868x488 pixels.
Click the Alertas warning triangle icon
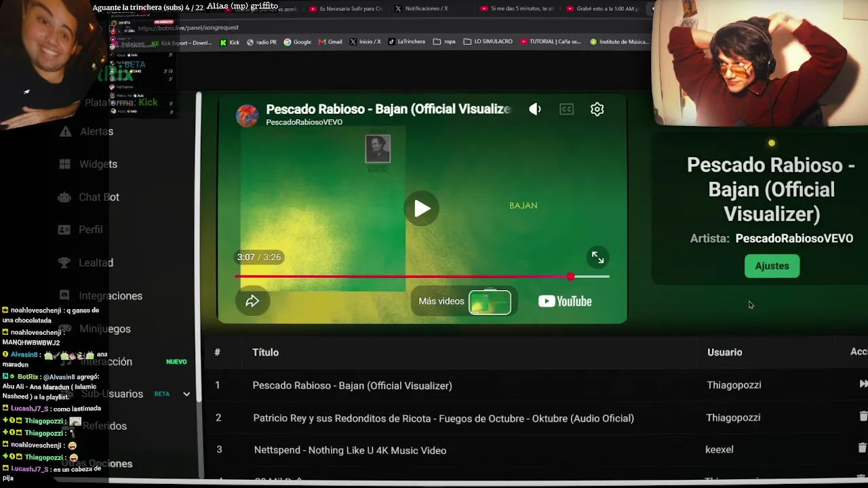click(65, 131)
